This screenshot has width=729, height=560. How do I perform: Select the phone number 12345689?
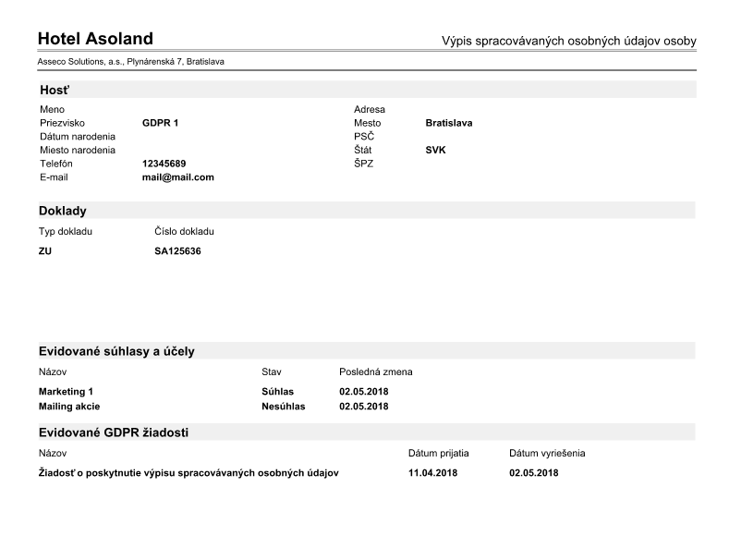coord(164,164)
